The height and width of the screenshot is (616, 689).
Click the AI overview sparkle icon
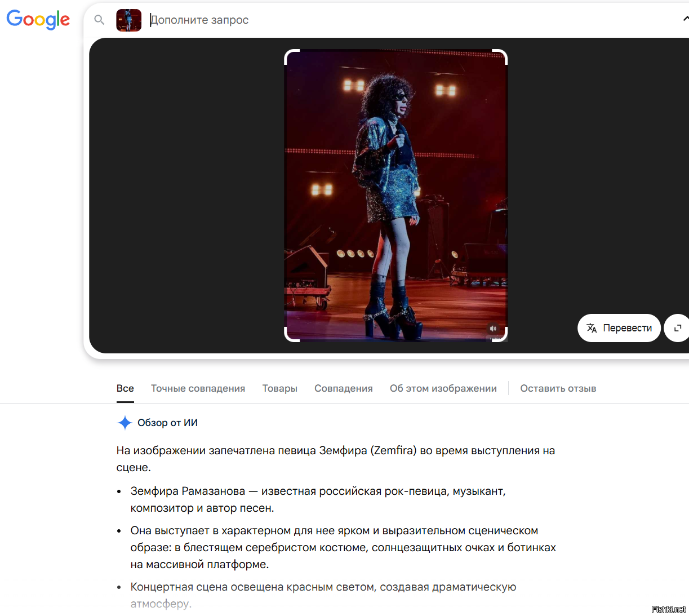coord(125,423)
